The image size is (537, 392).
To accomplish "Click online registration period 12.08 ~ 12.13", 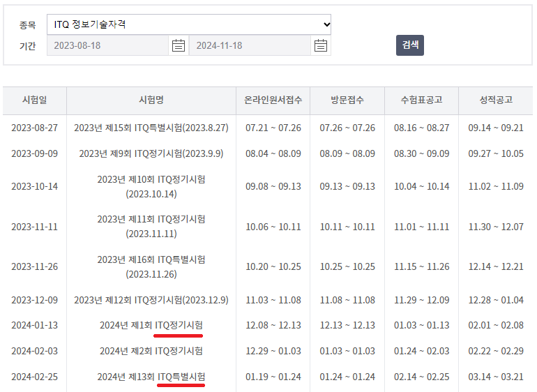I will click(273, 325).
